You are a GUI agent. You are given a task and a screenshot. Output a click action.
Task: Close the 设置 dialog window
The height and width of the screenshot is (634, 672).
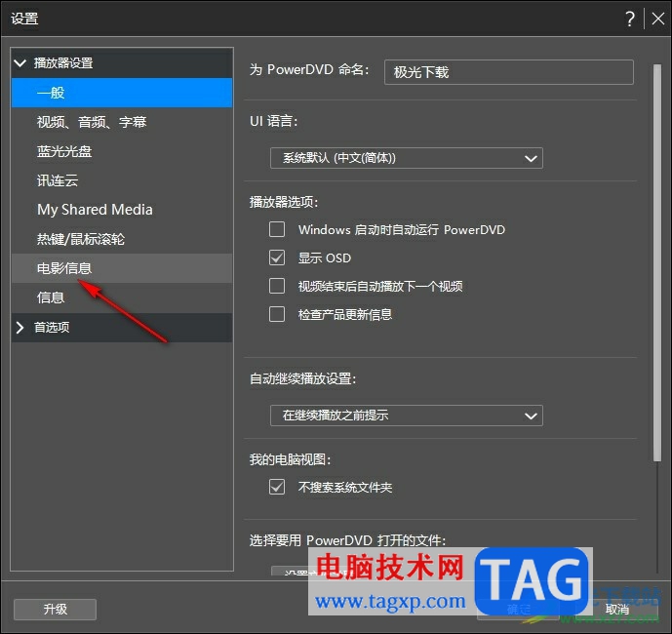click(x=657, y=19)
